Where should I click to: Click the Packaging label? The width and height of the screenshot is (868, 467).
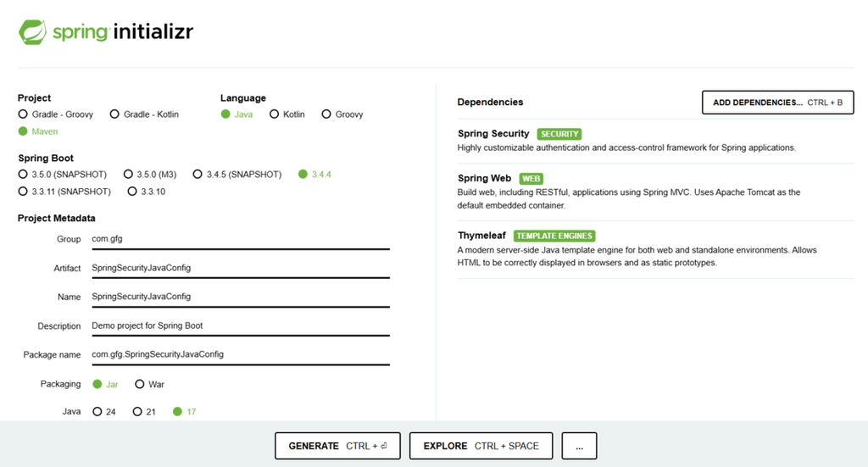pyautogui.click(x=60, y=384)
